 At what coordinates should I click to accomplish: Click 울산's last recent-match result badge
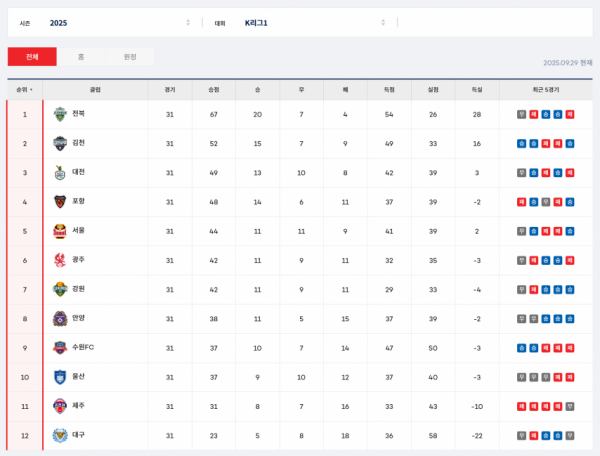click(x=570, y=377)
